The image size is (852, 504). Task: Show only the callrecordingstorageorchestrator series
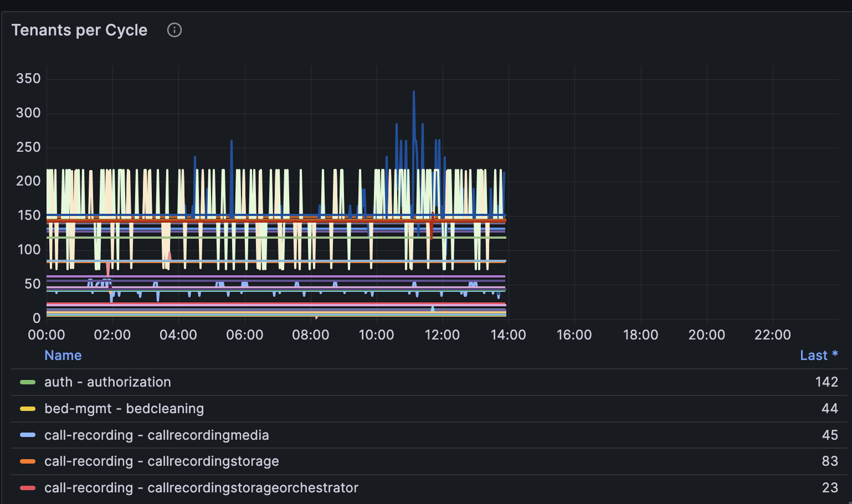[201, 488]
